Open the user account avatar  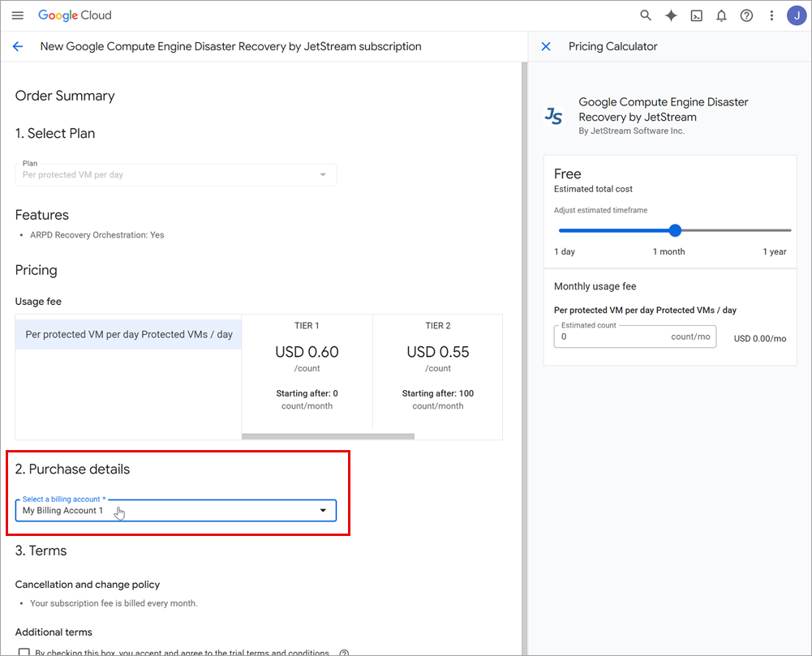coord(796,15)
